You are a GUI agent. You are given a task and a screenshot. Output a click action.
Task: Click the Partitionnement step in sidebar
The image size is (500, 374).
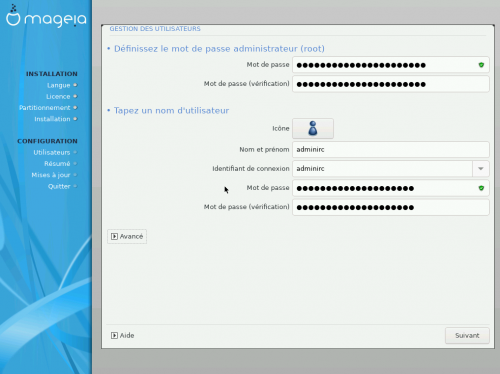[x=48, y=108]
